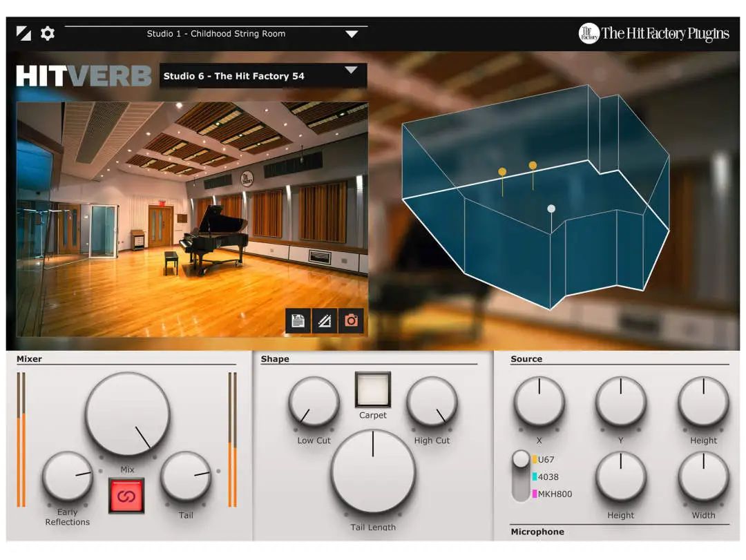746x560 pixels.
Task: Click the resize window icon top-left
Action: click(x=23, y=33)
